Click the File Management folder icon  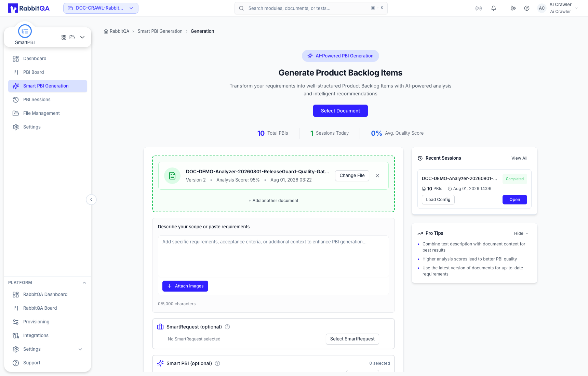point(16,113)
